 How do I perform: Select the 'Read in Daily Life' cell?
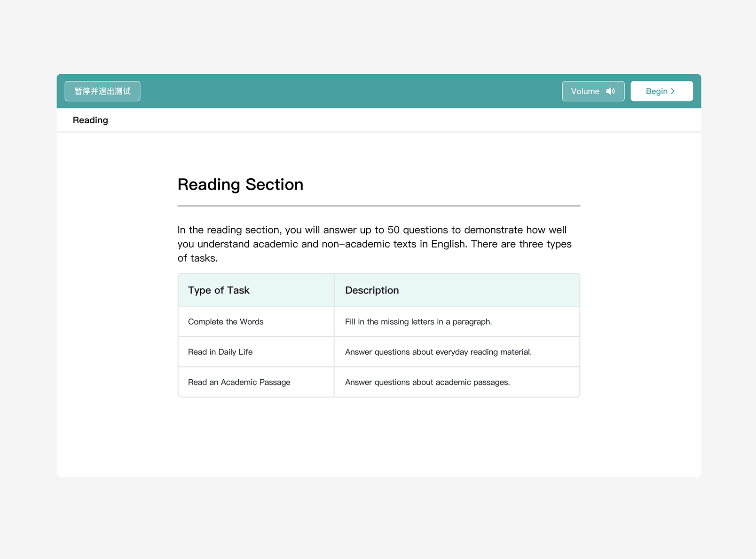tap(220, 352)
